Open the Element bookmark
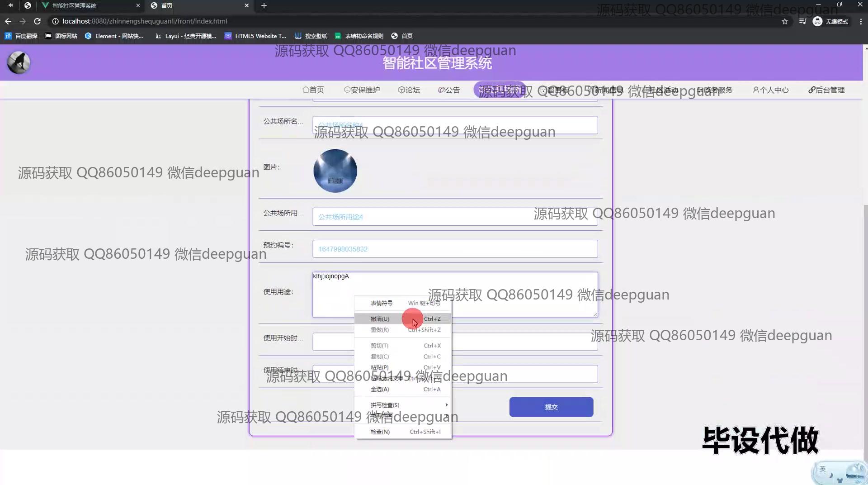 114,36
